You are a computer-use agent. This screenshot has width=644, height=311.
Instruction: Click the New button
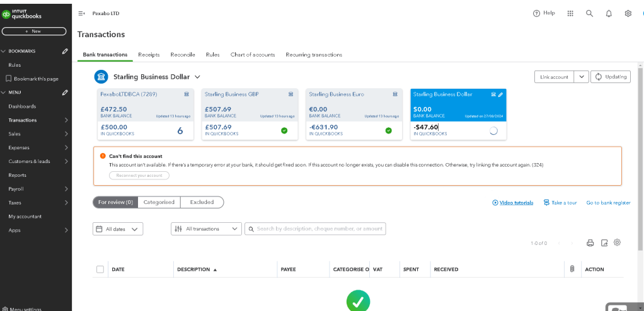pos(34,31)
